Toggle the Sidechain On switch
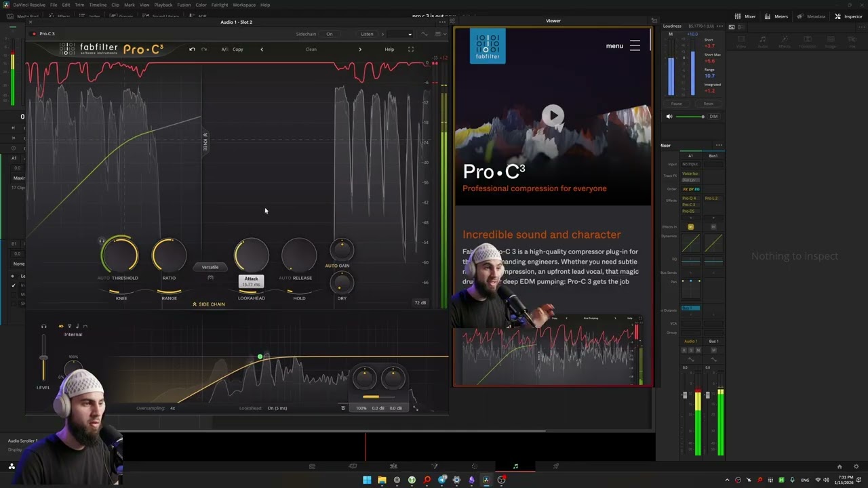Screen dimensions: 868x488 click(330, 34)
